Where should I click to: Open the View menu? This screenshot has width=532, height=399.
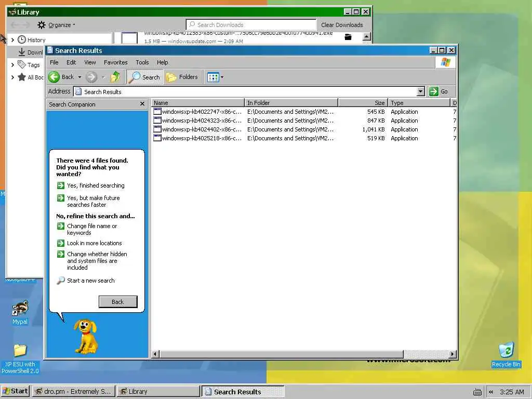[90, 62]
